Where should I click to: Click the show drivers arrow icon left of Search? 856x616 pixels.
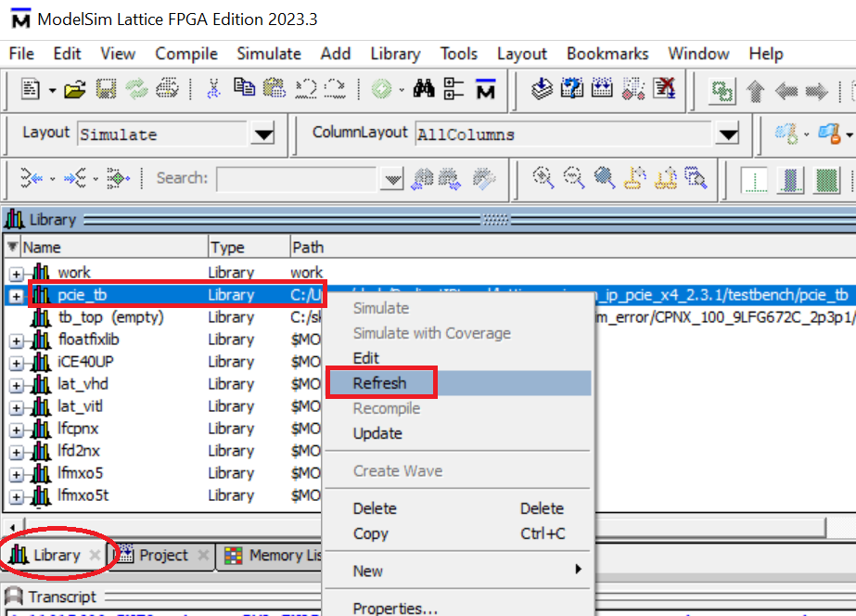coord(32,178)
